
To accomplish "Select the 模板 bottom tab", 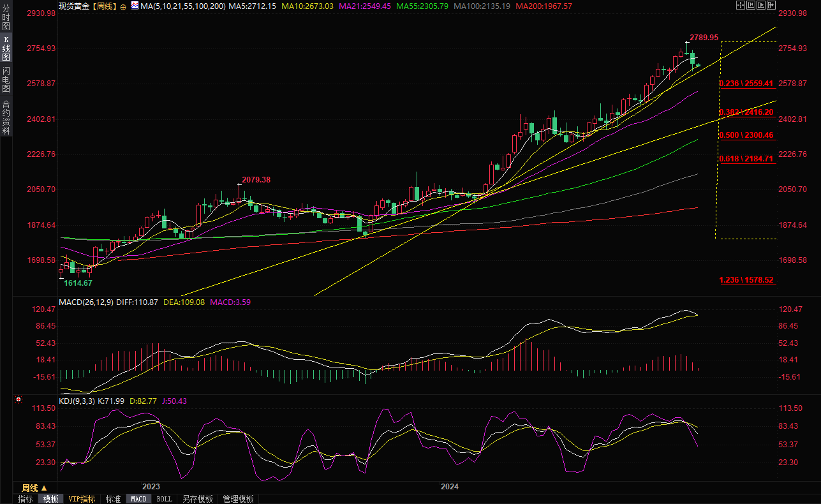I will click(50, 499).
